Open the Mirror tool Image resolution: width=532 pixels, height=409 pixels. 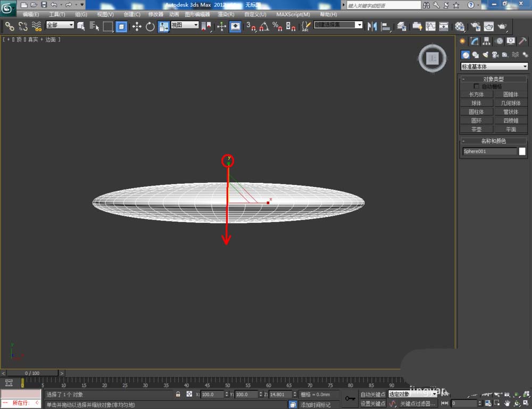point(372,26)
